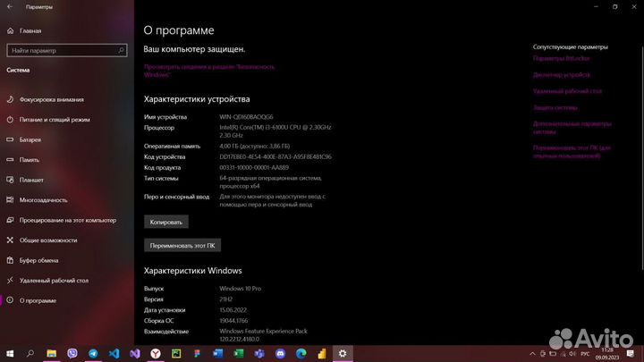This screenshot has width=644, height=362.
Task: Click the version value 21H2
Action: point(225,299)
